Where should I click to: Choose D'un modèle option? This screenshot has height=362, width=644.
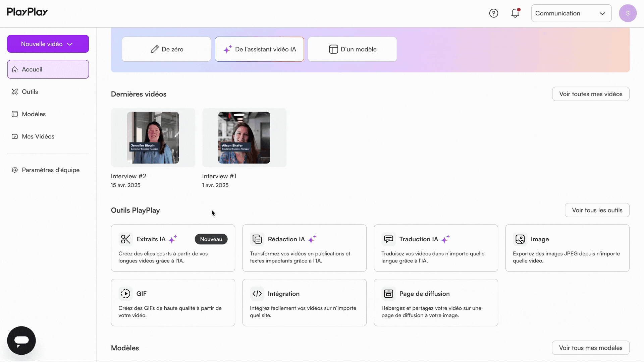(x=352, y=49)
